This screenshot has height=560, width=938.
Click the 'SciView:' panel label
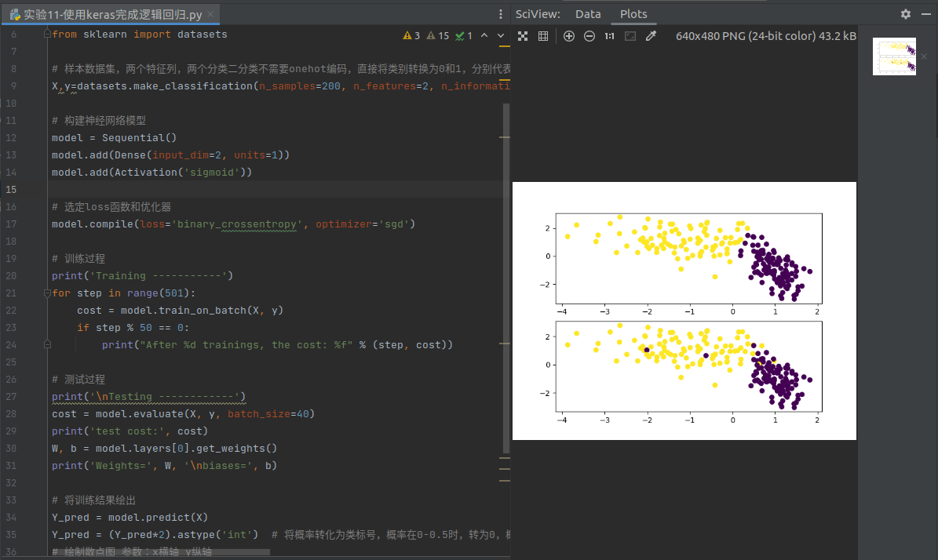[x=538, y=14]
